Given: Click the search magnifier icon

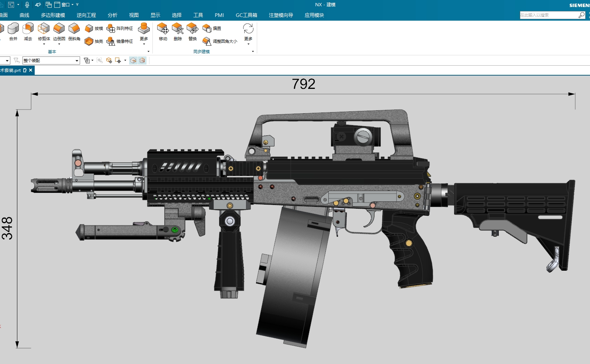Looking at the screenshot, I should point(582,15).
